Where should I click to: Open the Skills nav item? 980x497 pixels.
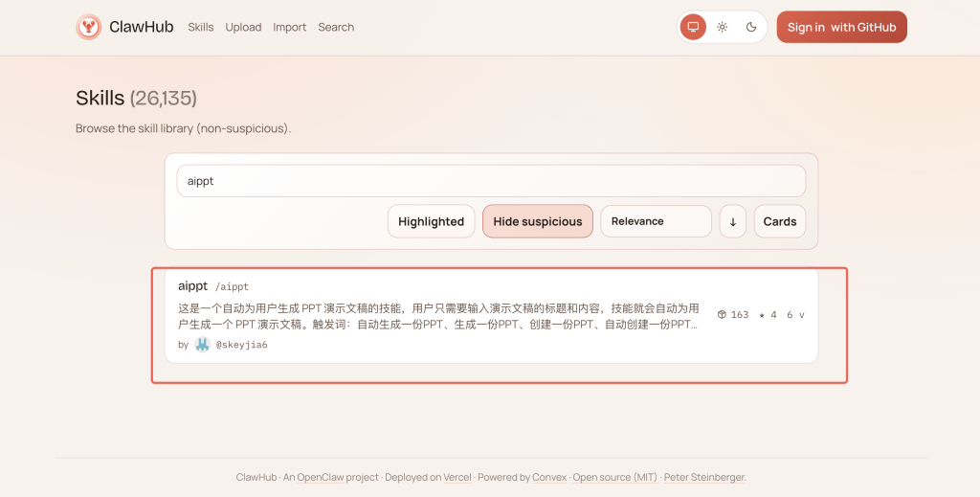pyautogui.click(x=201, y=27)
